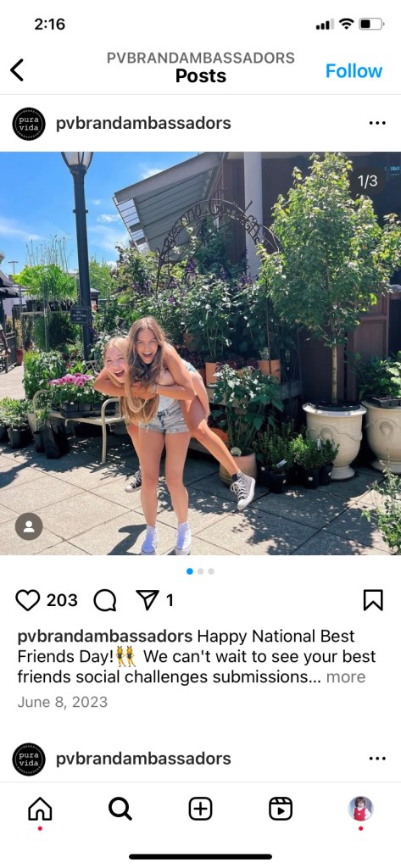Share the post via the paper plane icon
The image size is (401, 868).
148,600
